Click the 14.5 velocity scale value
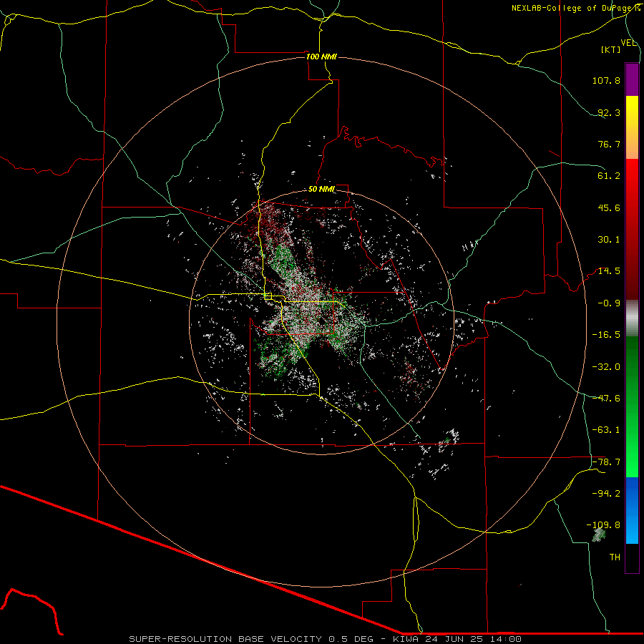This screenshot has width=644, height=644. 609,271
